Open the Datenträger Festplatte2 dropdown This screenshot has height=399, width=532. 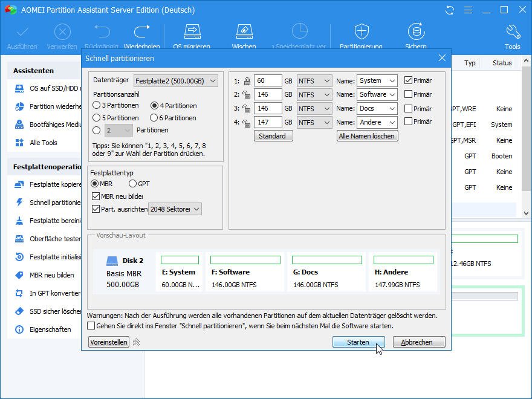pos(175,81)
